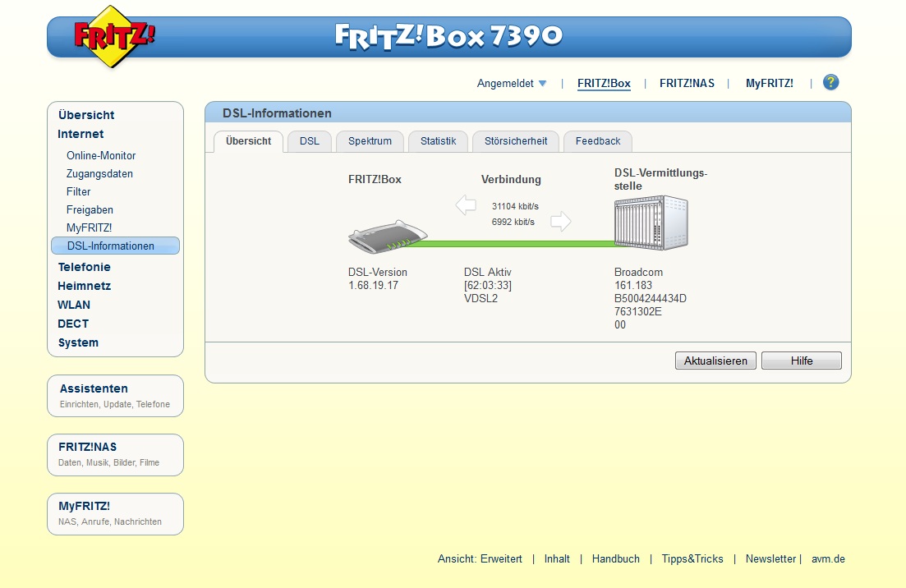Open the Assistenten panel

tap(115, 396)
